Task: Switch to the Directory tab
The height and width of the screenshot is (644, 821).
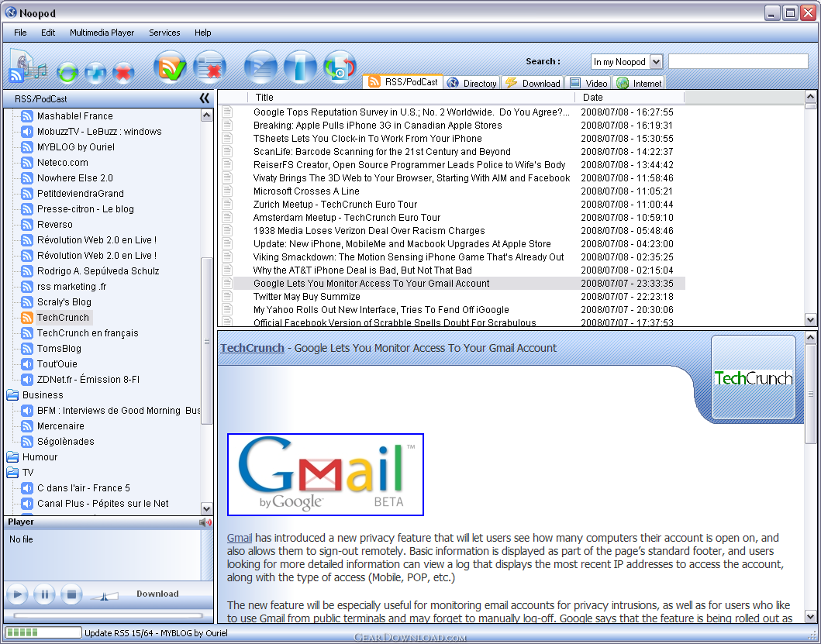Action: (x=473, y=83)
